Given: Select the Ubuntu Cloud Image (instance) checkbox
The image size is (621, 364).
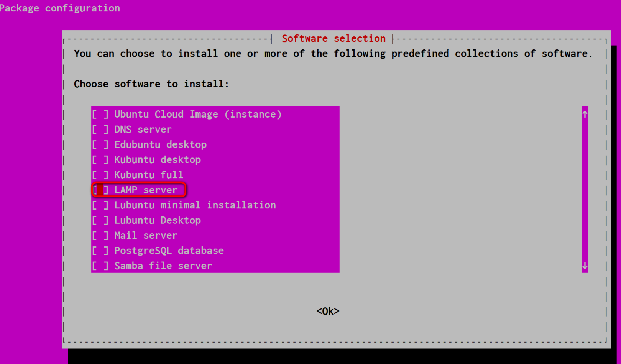Looking at the screenshot, I should [100, 114].
